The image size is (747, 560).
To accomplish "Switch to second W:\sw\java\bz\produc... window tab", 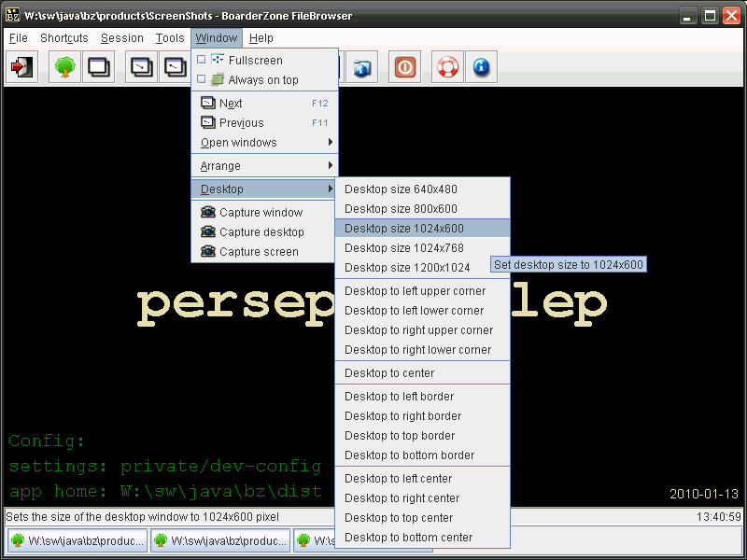I will pyautogui.click(x=220, y=540).
